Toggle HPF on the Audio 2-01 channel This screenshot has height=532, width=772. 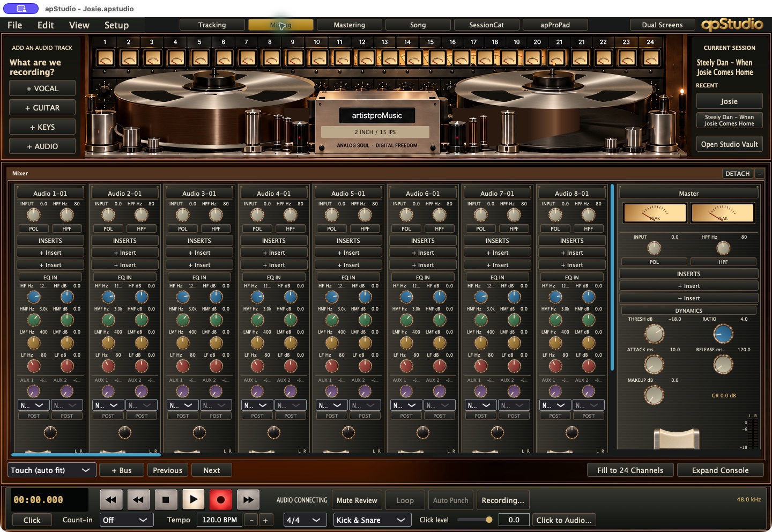141,228
